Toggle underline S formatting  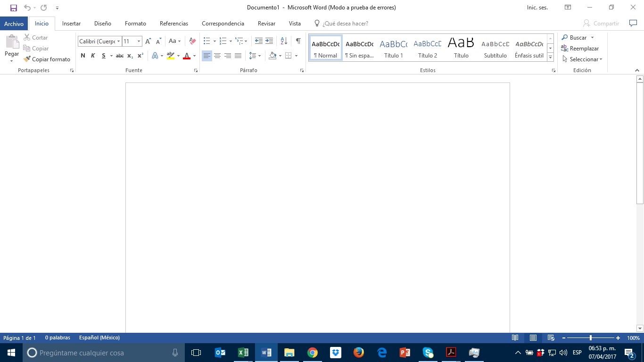pos(103,56)
